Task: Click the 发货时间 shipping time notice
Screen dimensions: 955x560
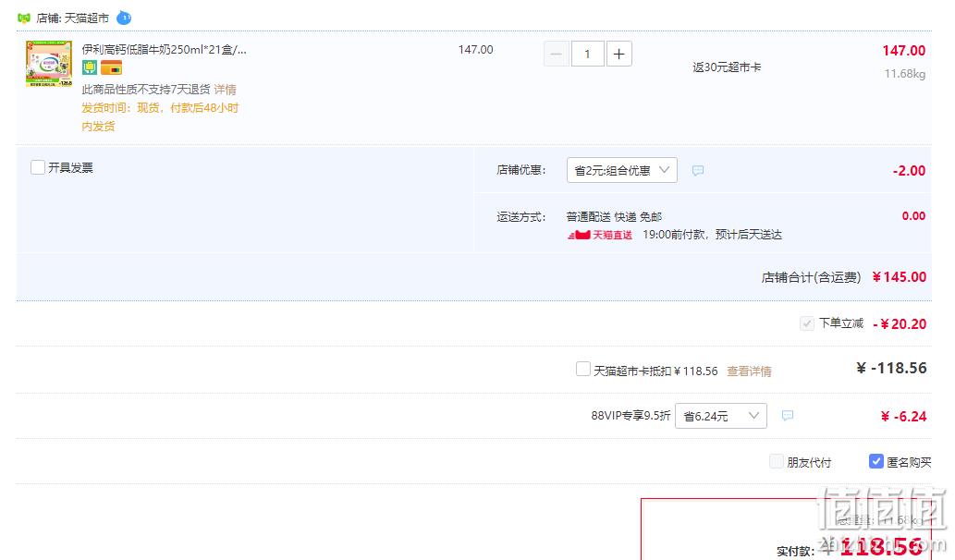Action: (x=160, y=116)
